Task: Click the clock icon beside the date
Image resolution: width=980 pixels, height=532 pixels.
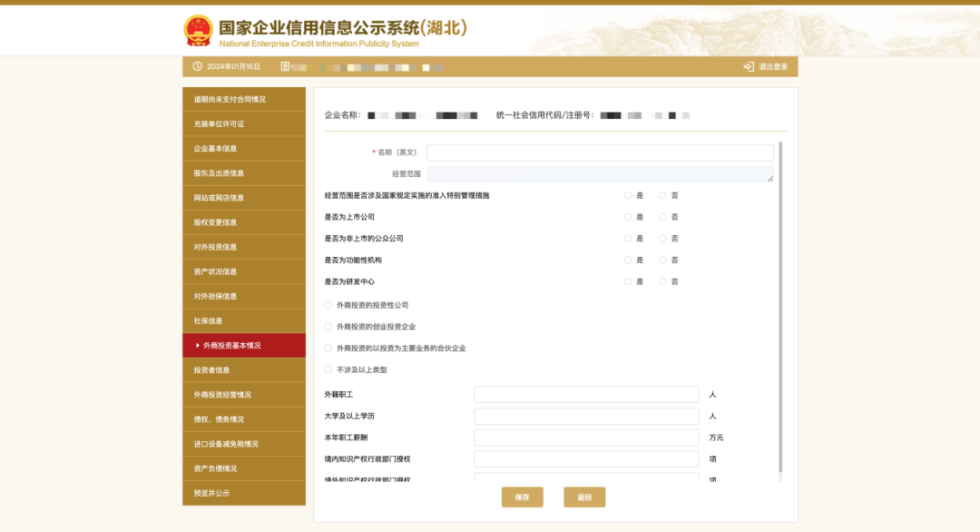Action: click(x=197, y=66)
